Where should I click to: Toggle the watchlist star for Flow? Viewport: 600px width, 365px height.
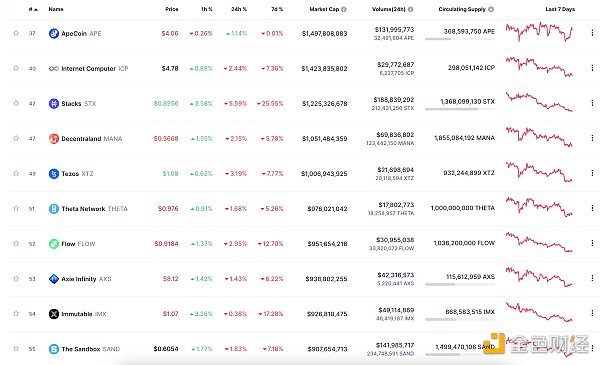16,243
